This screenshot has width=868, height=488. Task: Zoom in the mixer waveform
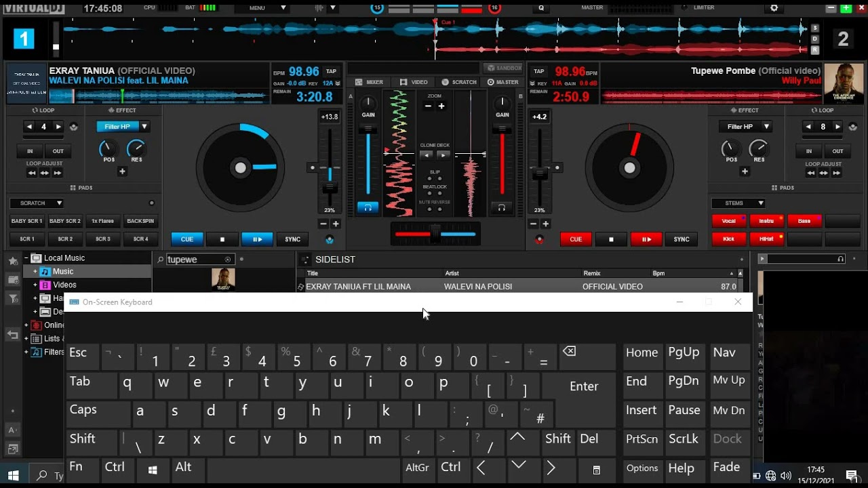(x=441, y=106)
